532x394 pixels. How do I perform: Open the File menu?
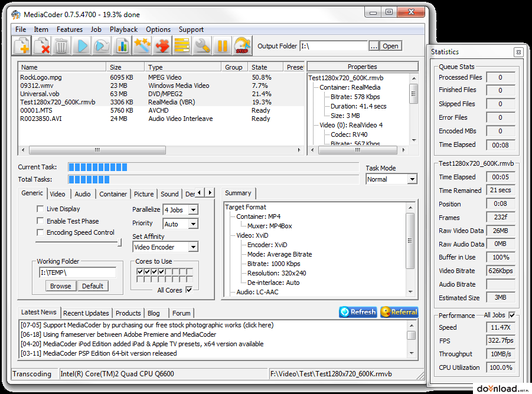21,29
